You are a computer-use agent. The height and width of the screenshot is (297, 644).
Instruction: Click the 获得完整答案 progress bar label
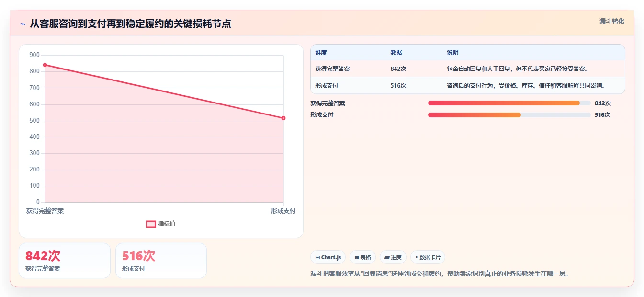[x=328, y=103]
